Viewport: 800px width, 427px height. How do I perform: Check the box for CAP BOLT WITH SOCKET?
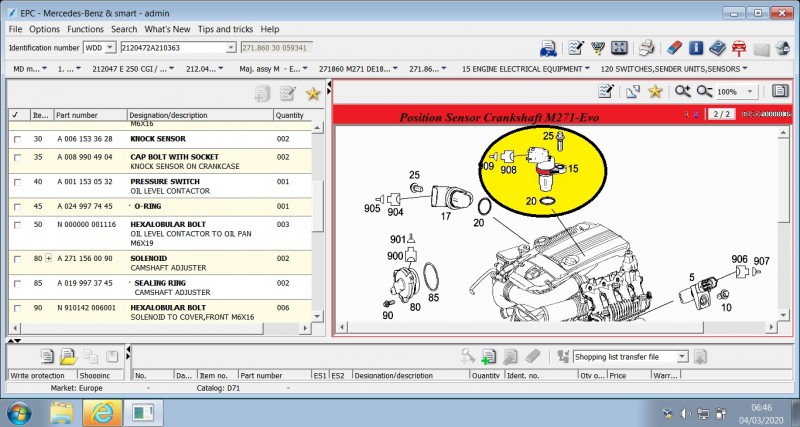(18, 158)
